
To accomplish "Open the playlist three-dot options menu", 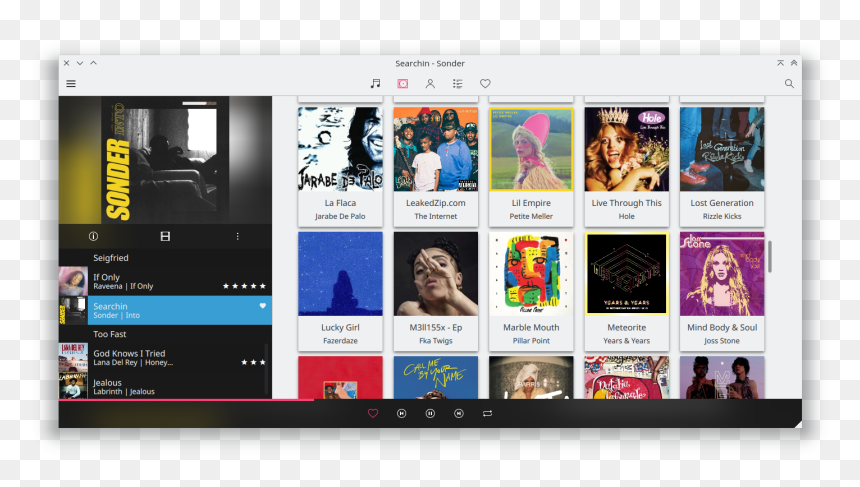I will click(237, 236).
